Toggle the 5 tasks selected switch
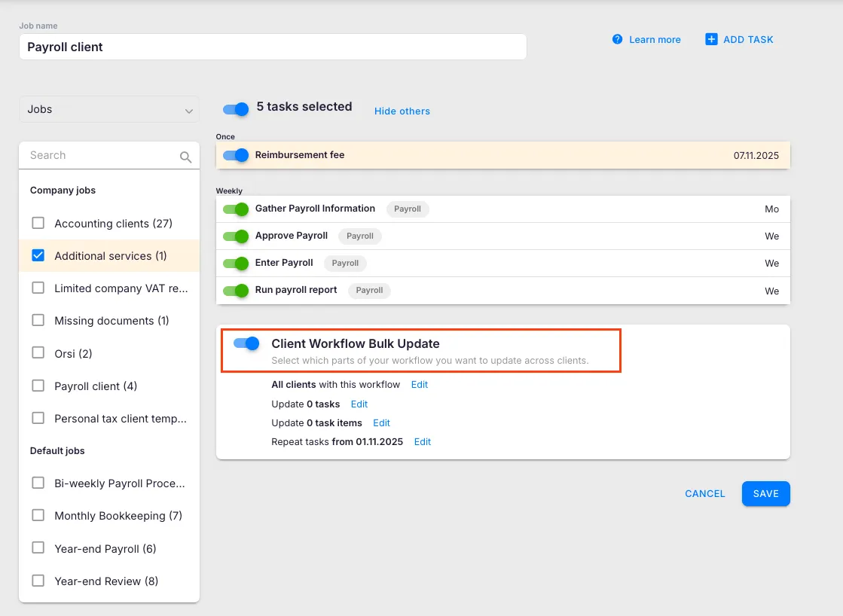This screenshot has height=616, width=843. (236, 109)
